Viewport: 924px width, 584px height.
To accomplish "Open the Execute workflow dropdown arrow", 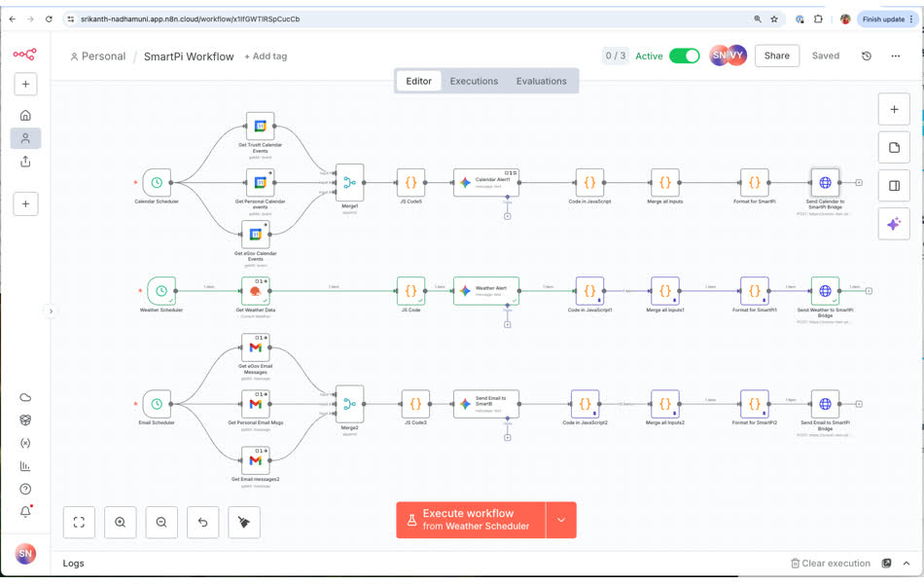I will point(561,520).
